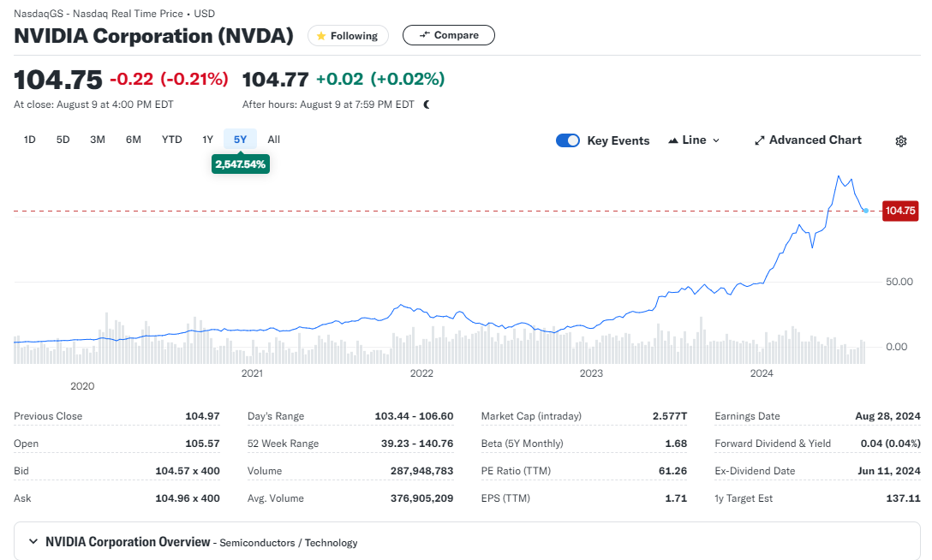Click the EPS (TTM) value 1.71

677,498
